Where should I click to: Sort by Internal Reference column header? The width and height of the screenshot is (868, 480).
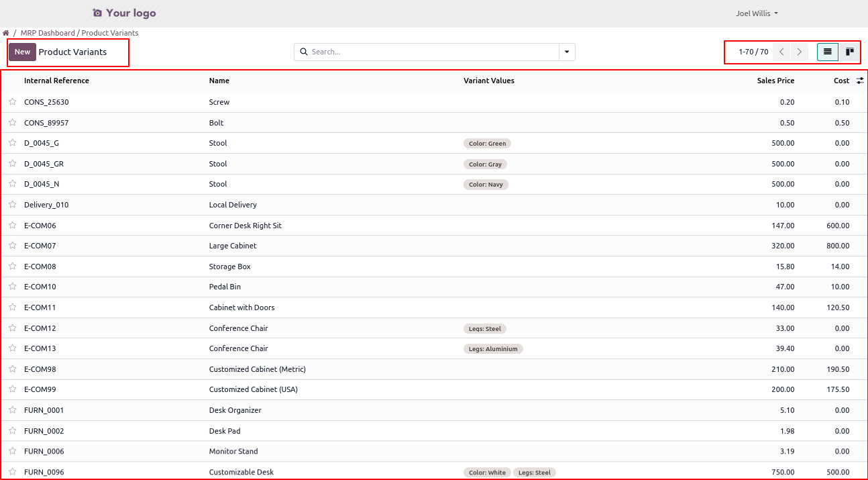pyautogui.click(x=56, y=81)
